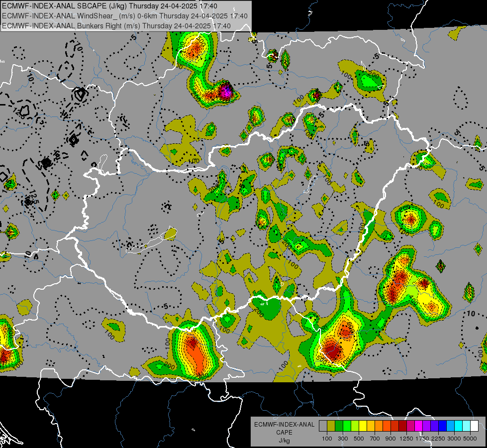Select the amber legend swatch

pyautogui.click(x=371, y=426)
